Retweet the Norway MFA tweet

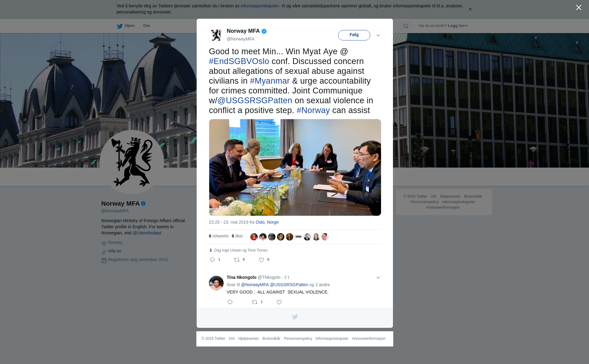(237, 260)
